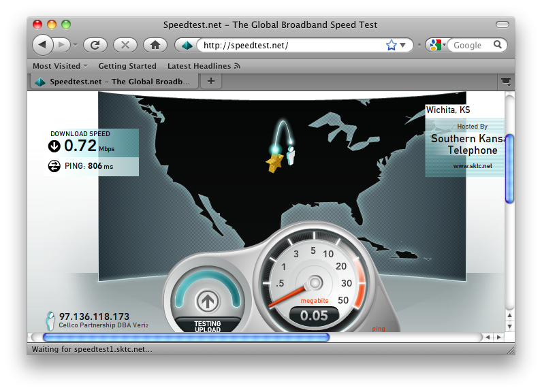Click the Cellco Partnership DBA Verizon ISP text
The width and height of the screenshot is (542, 392).
pos(103,325)
